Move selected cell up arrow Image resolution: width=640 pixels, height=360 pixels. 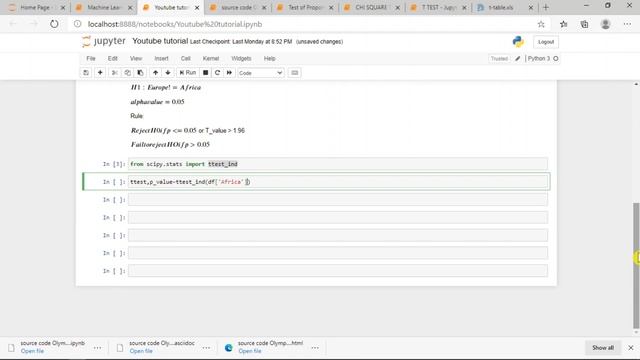point(156,73)
